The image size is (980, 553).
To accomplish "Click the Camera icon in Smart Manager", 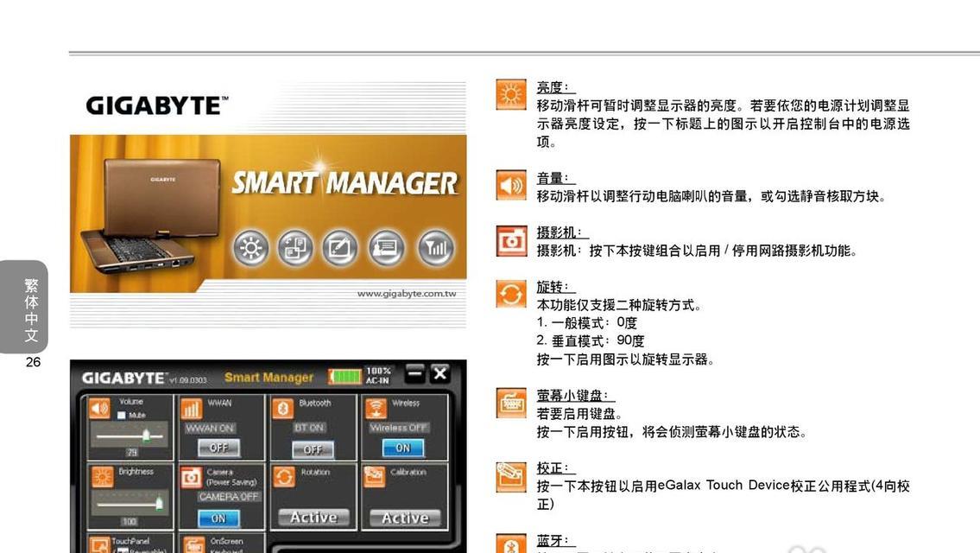I will click(191, 477).
